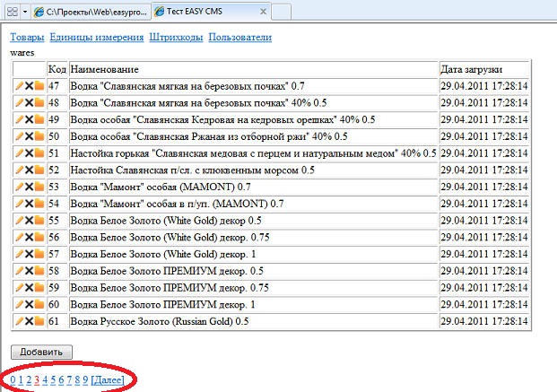Click the [Далее] next pages link

(x=108, y=380)
